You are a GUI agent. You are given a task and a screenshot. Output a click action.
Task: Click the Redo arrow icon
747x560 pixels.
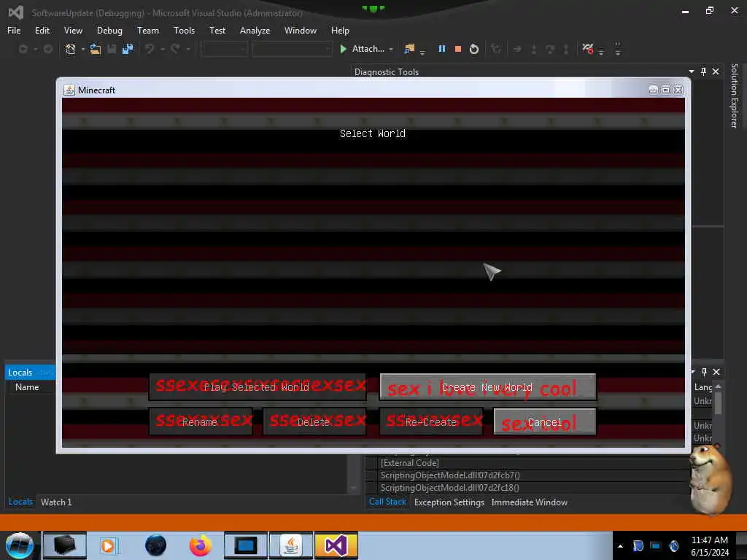175,49
